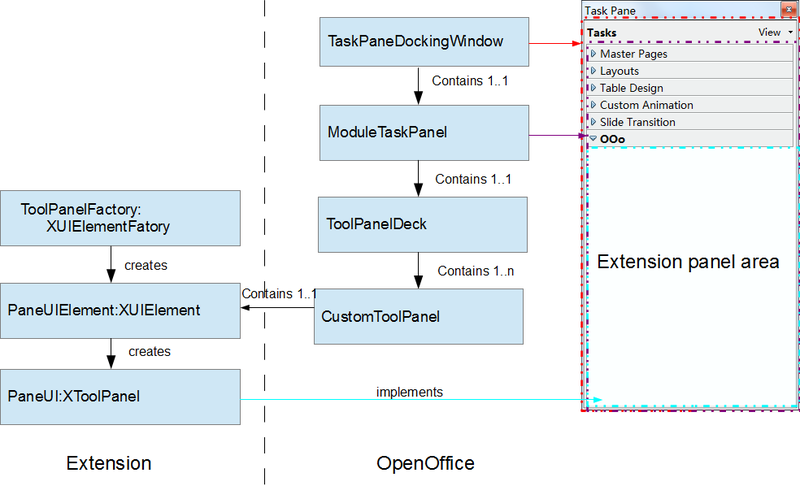Click the ToolPanelDeck box
The image size is (800, 486).
point(423,225)
